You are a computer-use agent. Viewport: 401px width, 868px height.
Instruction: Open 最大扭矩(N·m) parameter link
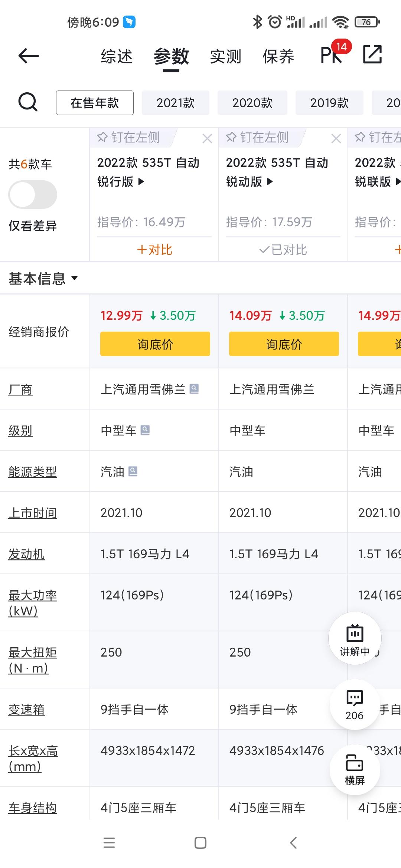tap(33, 660)
